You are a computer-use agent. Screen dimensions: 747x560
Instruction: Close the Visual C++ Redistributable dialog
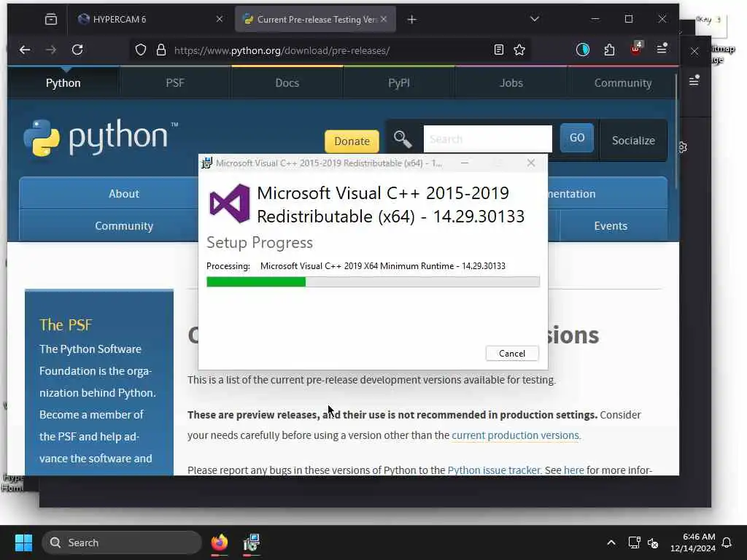pos(531,163)
